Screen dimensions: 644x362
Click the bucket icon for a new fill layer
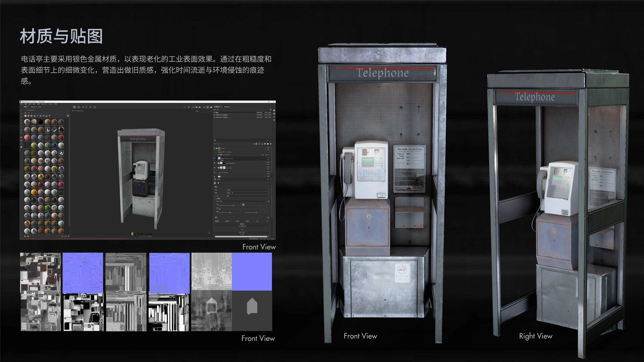[262, 144]
